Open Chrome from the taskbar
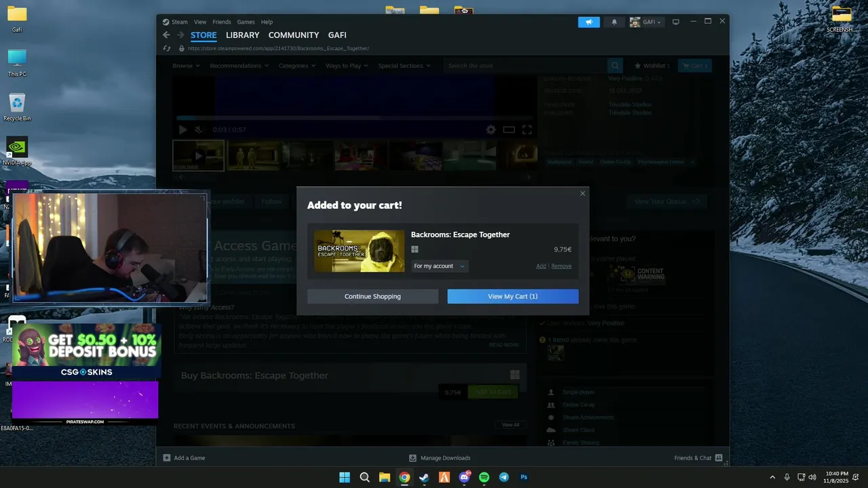The image size is (868, 488). (404, 477)
